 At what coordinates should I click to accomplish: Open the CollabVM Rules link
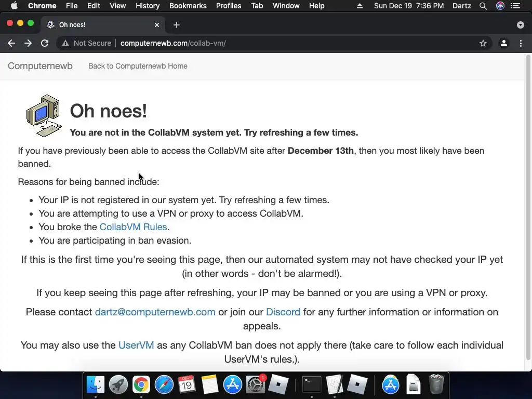(134, 227)
